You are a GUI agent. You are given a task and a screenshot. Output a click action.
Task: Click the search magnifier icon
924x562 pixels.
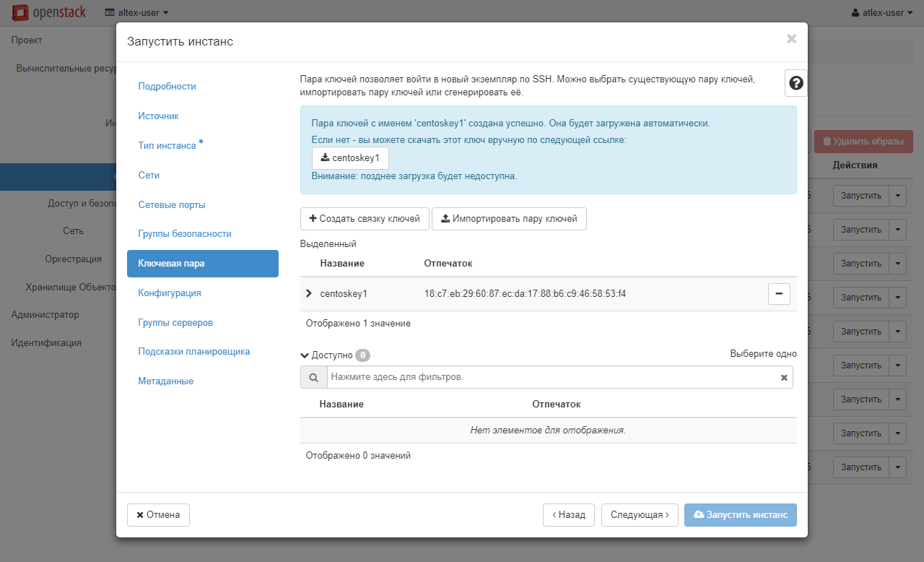[x=313, y=377]
